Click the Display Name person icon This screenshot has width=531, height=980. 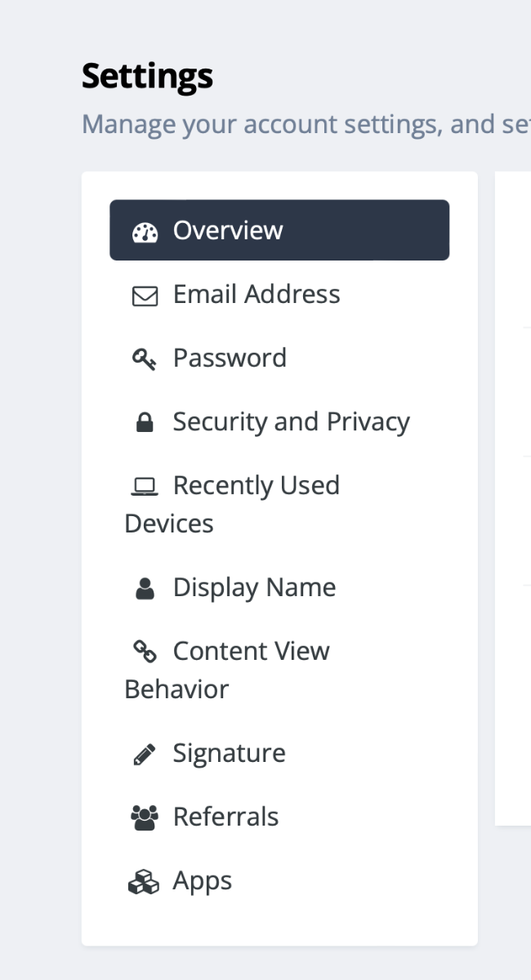pos(145,589)
